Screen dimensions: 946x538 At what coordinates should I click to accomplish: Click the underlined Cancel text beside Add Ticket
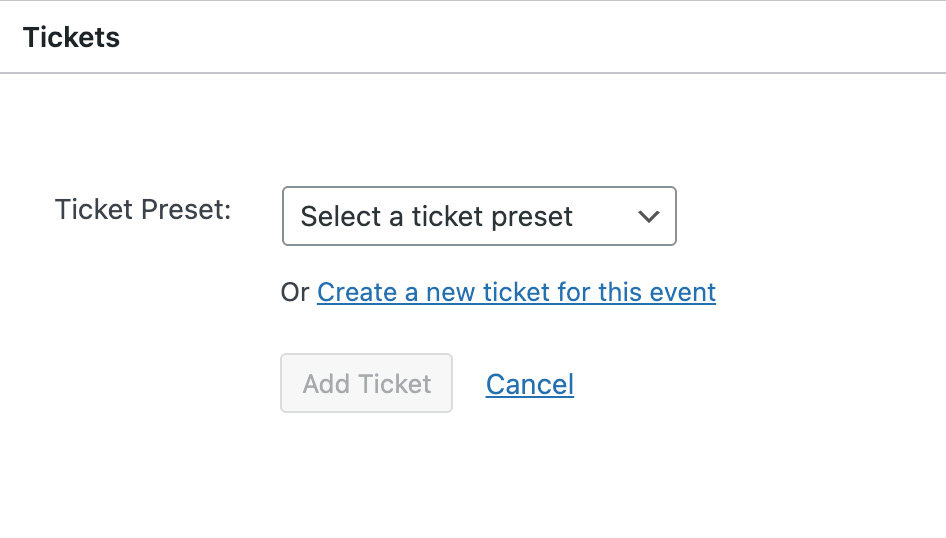coord(530,384)
